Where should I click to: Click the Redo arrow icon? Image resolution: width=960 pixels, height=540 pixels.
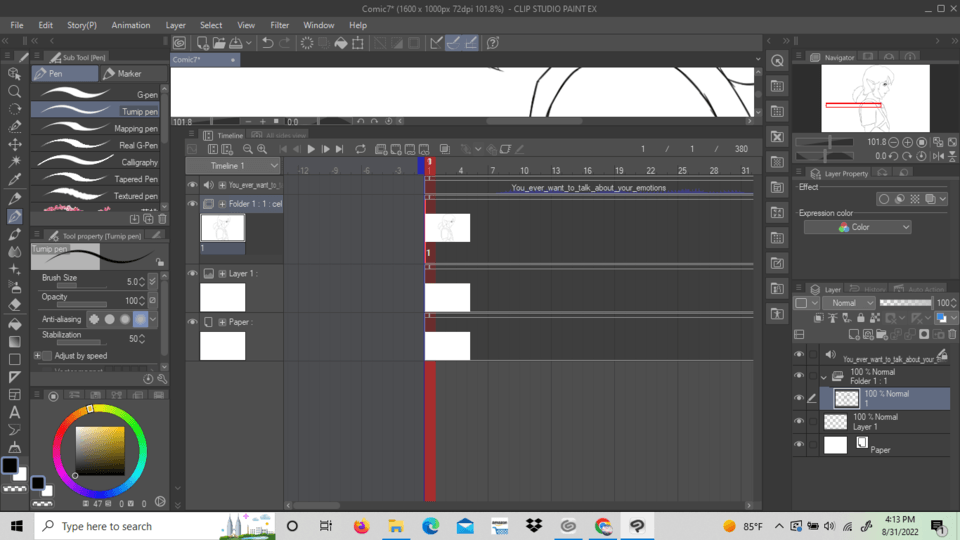(x=285, y=43)
